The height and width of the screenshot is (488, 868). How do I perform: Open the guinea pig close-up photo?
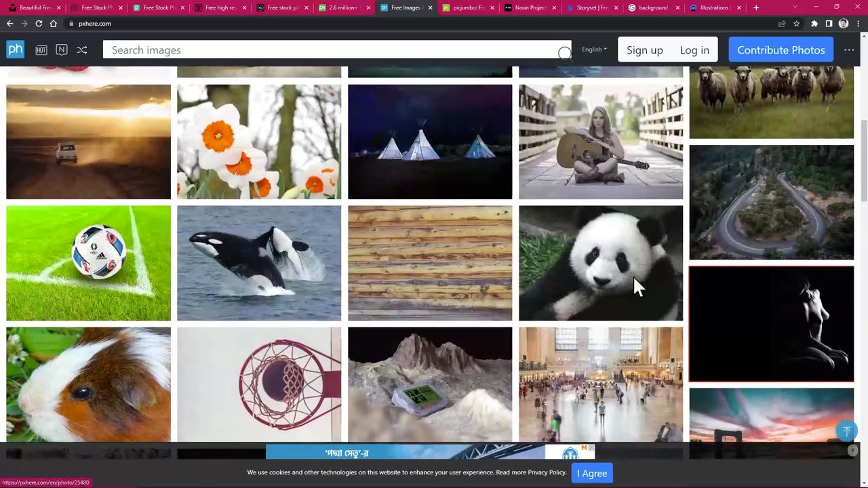(x=88, y=384)
